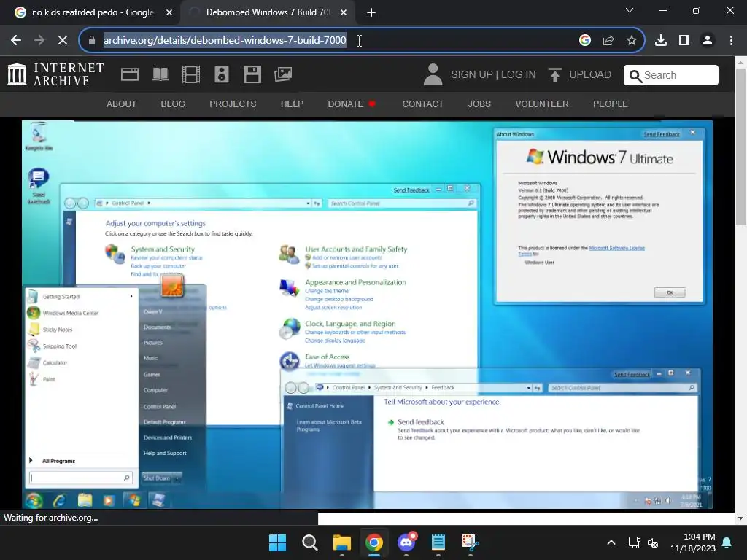The image size is (747, 560).
Task: Open Chrome downloads icon
Action: 661,41
